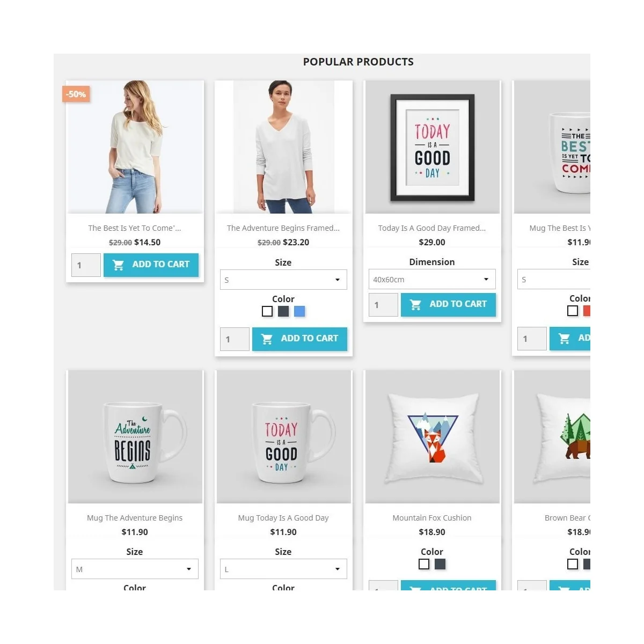The width and height of the screenshot is (644, 644).
Task: Click quantity field for Adventure Begins Framed
Action: [x=235, y=339]
